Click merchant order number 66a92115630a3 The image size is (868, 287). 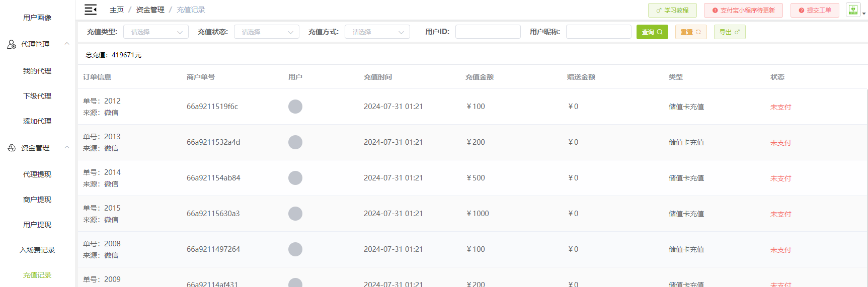pos(213,214)
